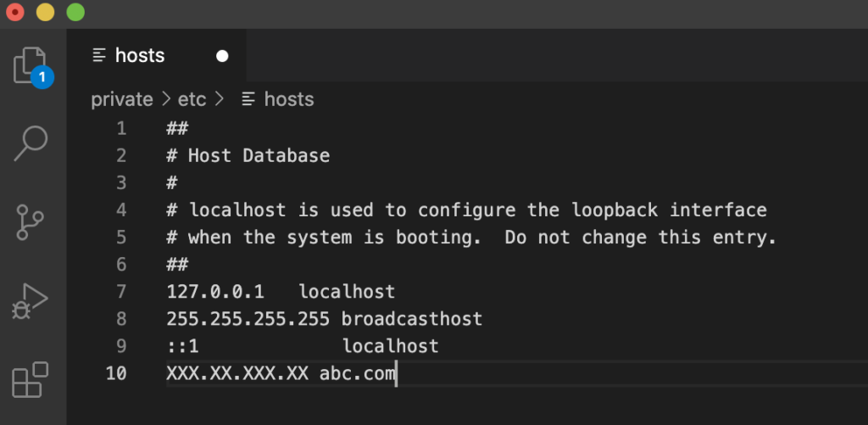Click the chevron right after private breadcrumb
The image size is (868, 425).
point(166,99)
